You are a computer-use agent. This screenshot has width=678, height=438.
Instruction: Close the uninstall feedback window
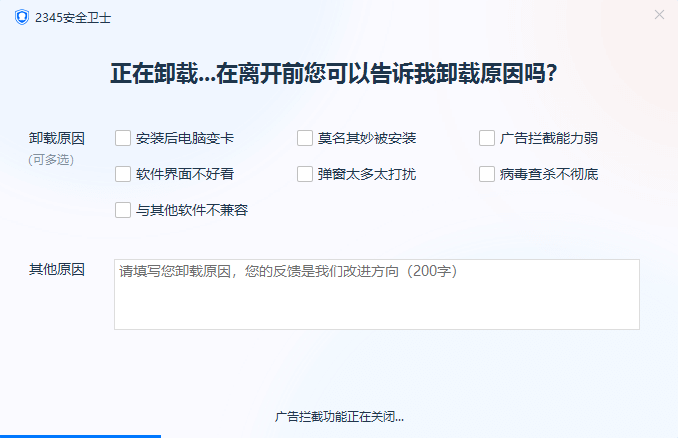[659, 14]
